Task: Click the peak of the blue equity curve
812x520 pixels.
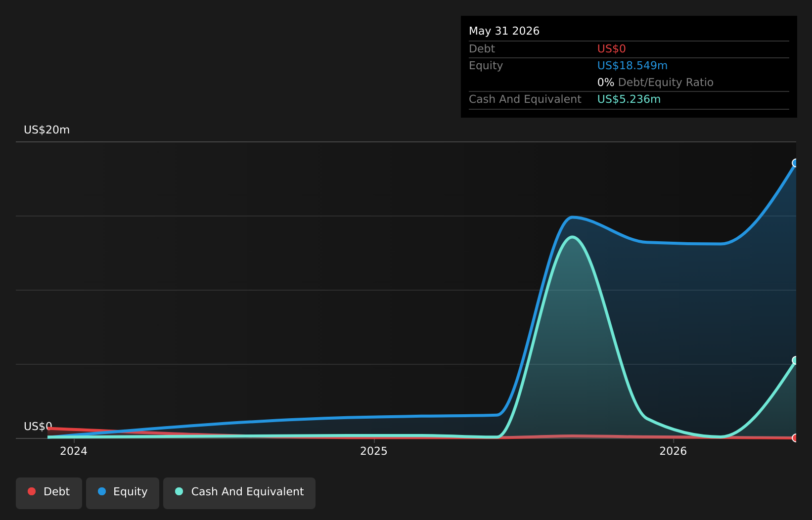Action: click(572, 217)
